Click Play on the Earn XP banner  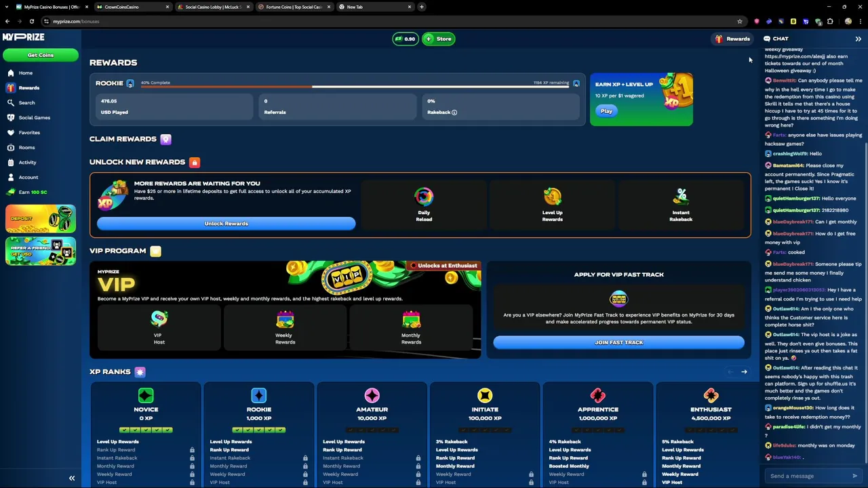pyautogui.click(x=606, y=111)
